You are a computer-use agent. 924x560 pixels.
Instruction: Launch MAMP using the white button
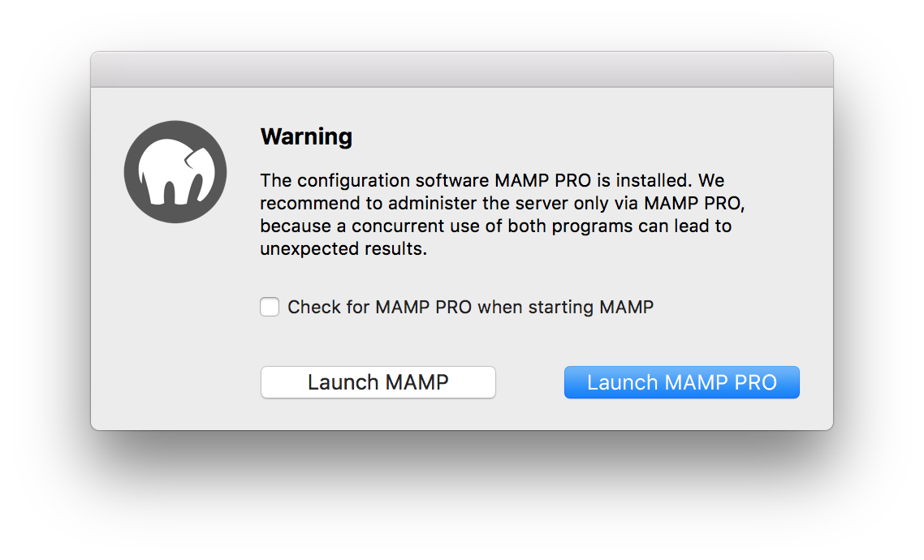point(378,382)
